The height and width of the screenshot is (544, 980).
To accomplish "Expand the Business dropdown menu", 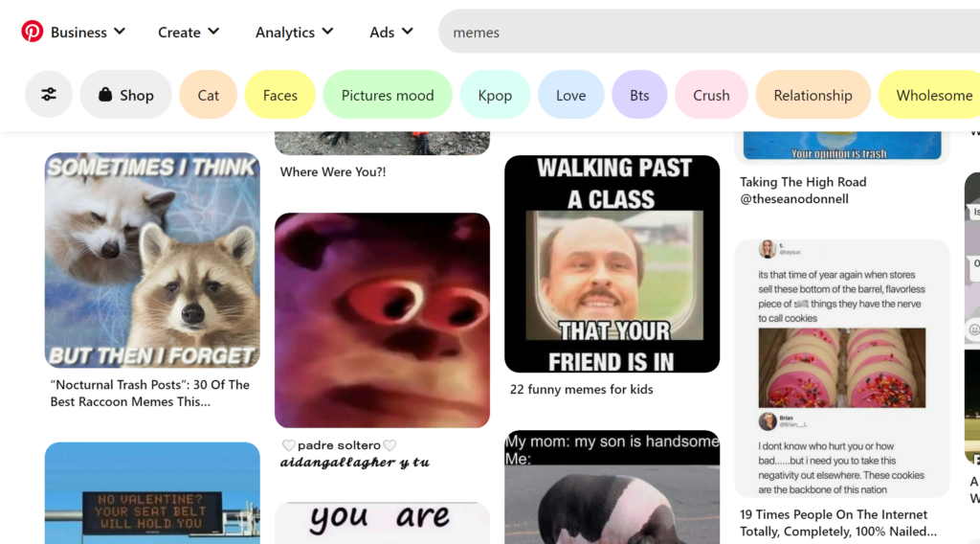I will pyautogui.click(x=88, y=32).
